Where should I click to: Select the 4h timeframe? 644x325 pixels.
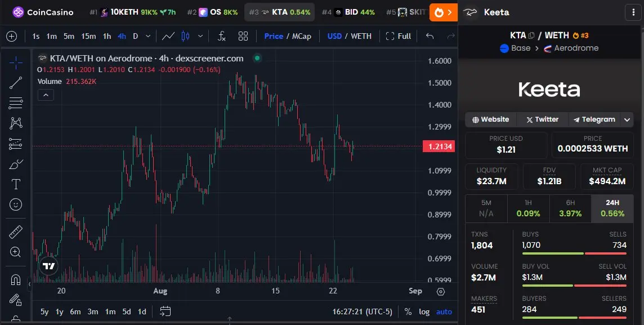(122, 36)
